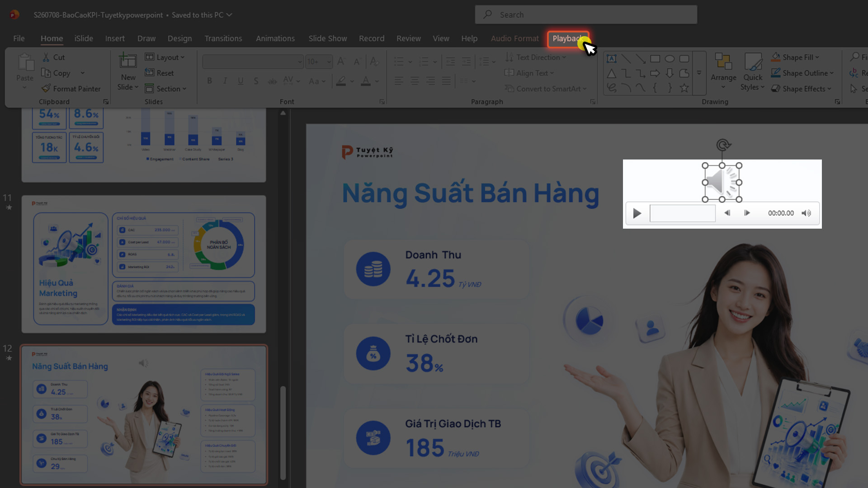Open Change Case dropdown

[x=317, y=81]
